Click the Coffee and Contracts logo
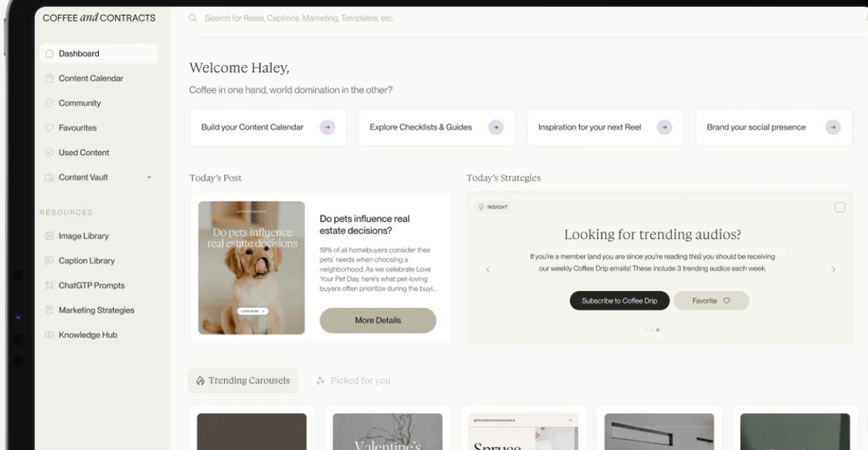The height and width of the screenshot is (450, 868). 99,17
